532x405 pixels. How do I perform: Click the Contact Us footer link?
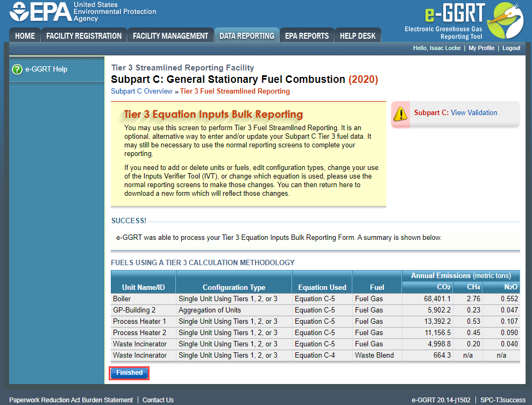click(158, 400)
